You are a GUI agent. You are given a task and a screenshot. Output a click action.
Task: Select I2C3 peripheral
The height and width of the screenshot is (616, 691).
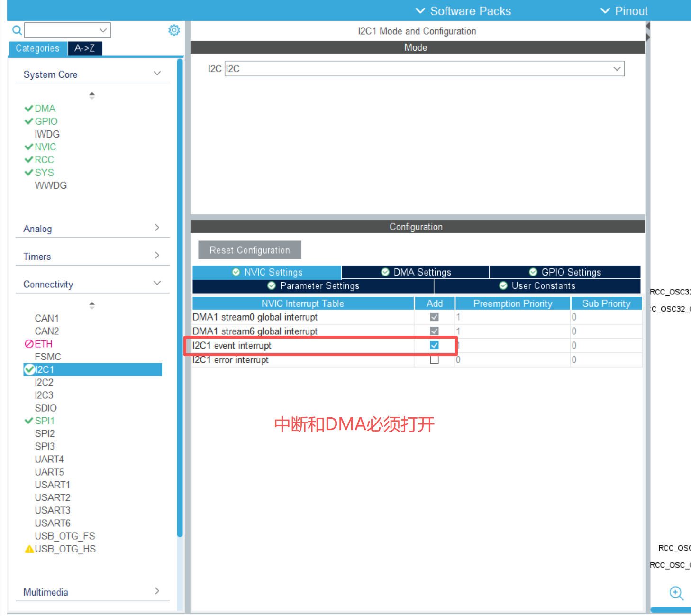click(44, 395)
